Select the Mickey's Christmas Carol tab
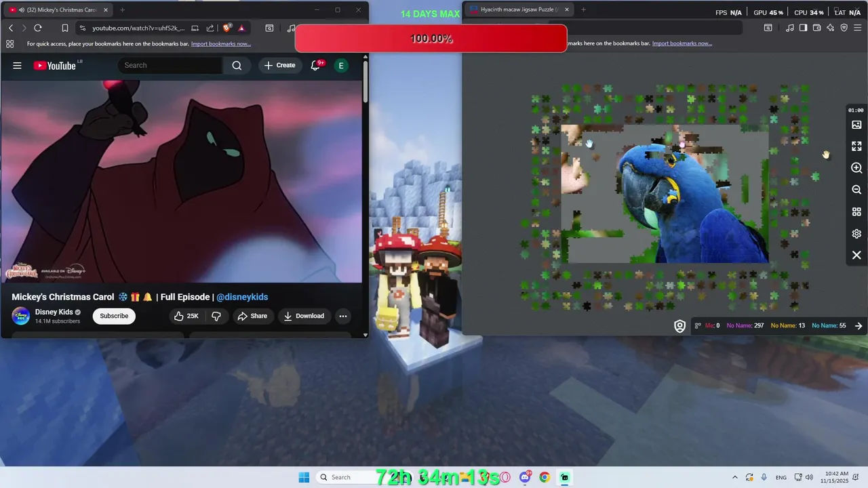Viewport: 868px width, 488px height. pos(58,10)
